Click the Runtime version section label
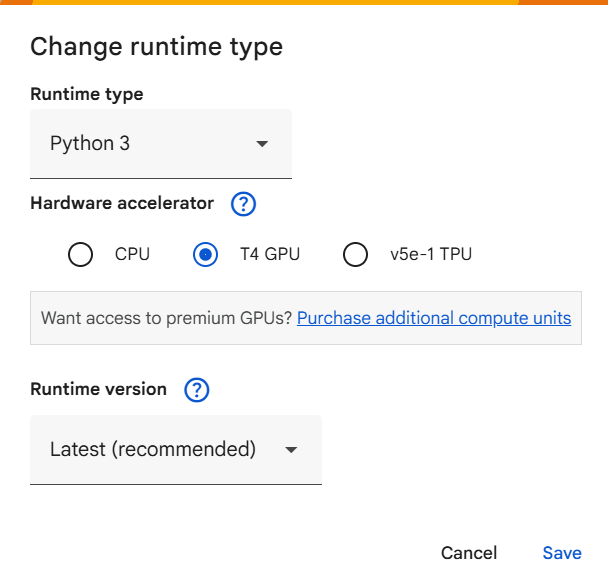This screenshot has width=608, height=577. coord(98,389)
